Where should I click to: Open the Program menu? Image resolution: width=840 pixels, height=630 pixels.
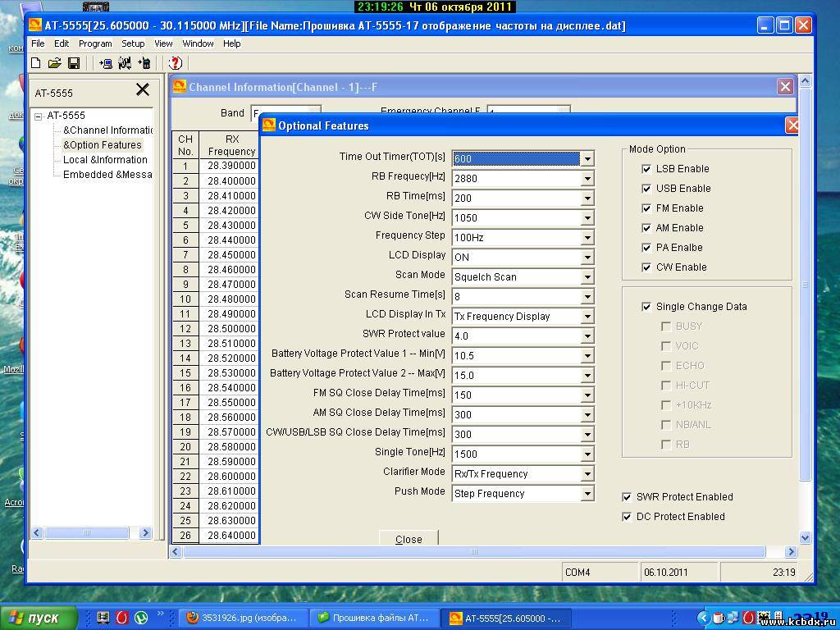point(95,43)
